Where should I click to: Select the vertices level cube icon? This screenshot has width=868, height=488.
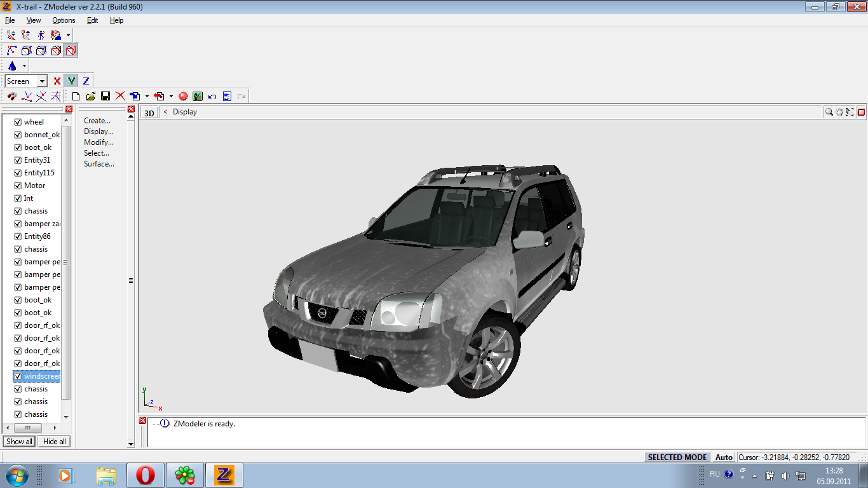tap(26, 50)
